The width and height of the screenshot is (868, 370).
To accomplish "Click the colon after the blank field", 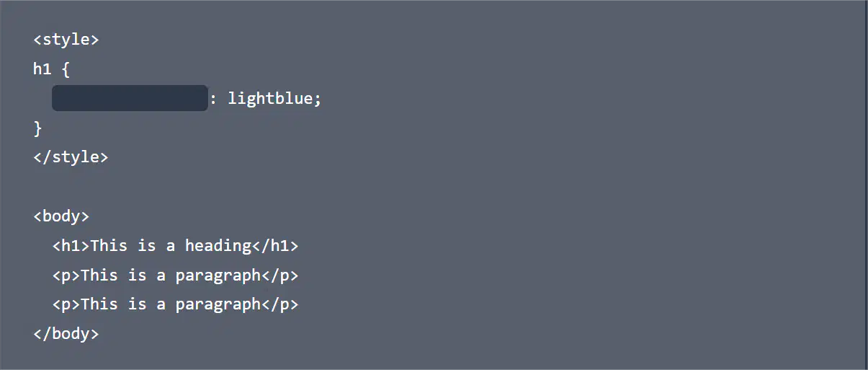I will pyautogui.click(x=213, y=99).
